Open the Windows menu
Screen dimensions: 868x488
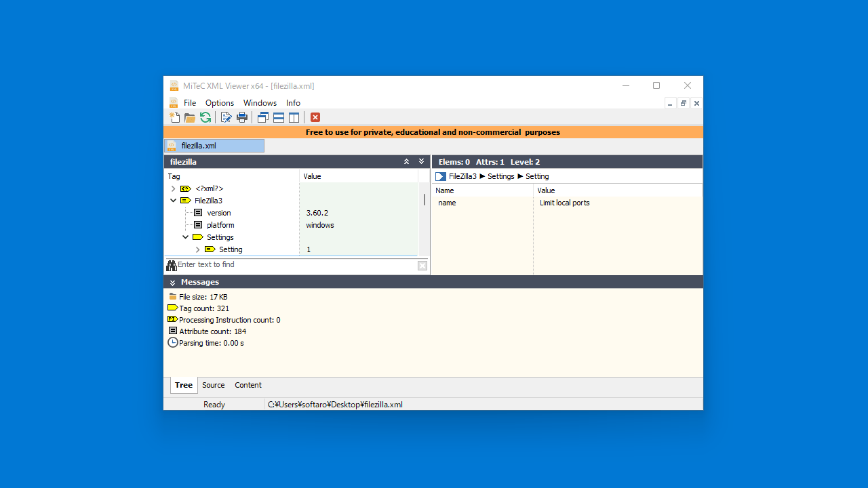(x=260, y=103)
